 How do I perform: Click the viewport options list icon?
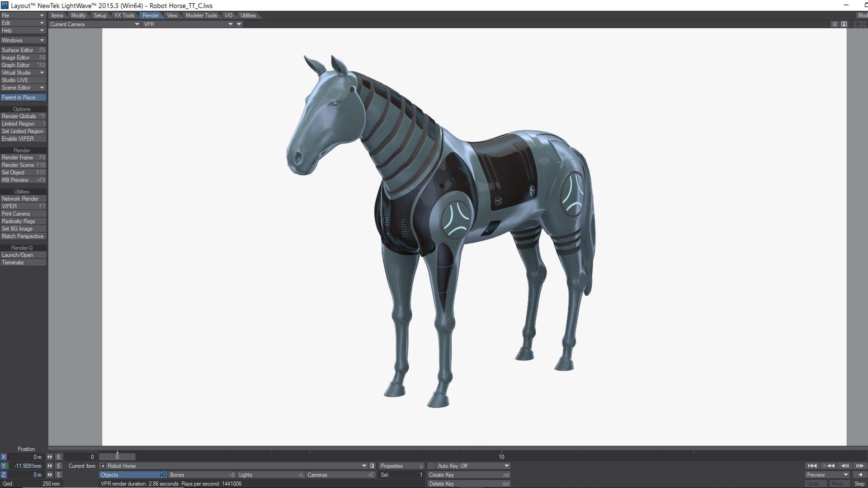click(835, 24)
